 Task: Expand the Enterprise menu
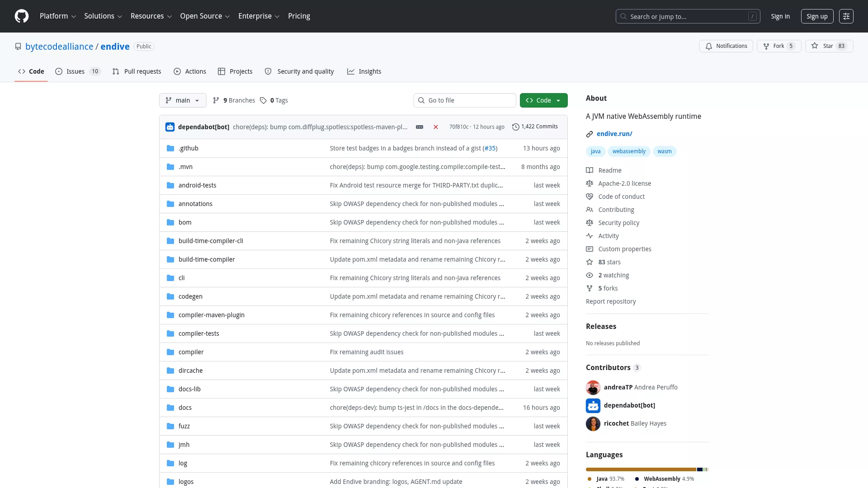click(x=259, y=16)
